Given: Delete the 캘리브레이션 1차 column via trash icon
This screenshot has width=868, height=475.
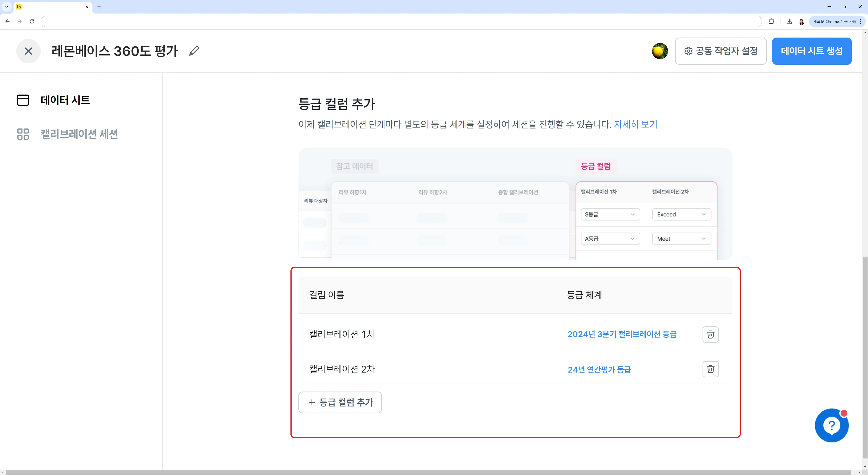Looking at the screenshot, I should pos(711,334).
